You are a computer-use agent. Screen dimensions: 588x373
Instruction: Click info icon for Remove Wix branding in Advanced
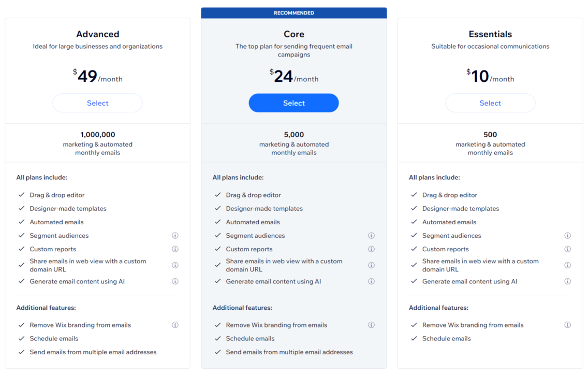pyautogui.click(x=175, y=325)
